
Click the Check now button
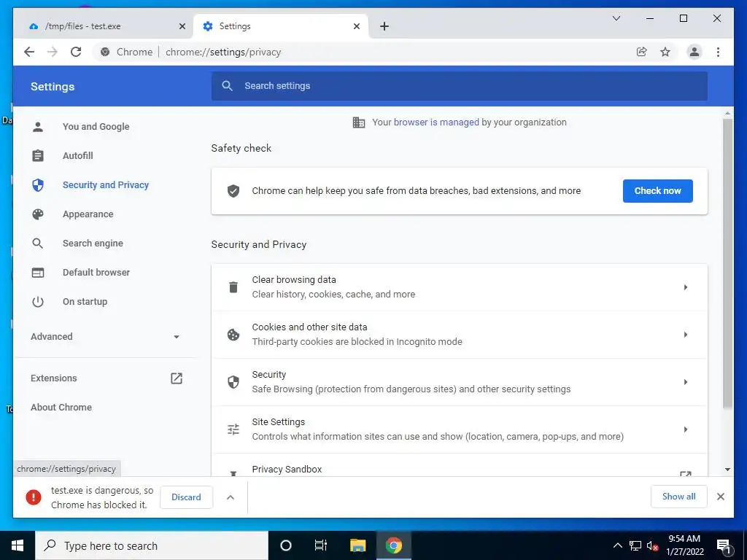657,191
